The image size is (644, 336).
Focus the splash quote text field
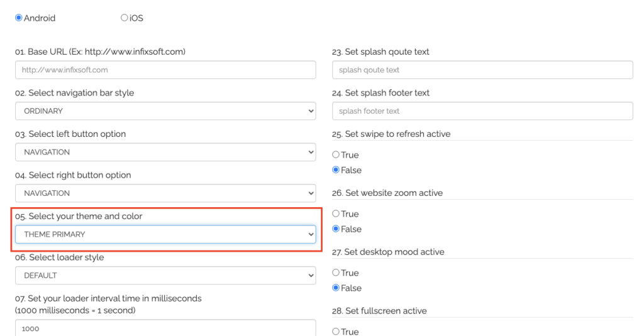pyautogui.click(x=482, y=70)
